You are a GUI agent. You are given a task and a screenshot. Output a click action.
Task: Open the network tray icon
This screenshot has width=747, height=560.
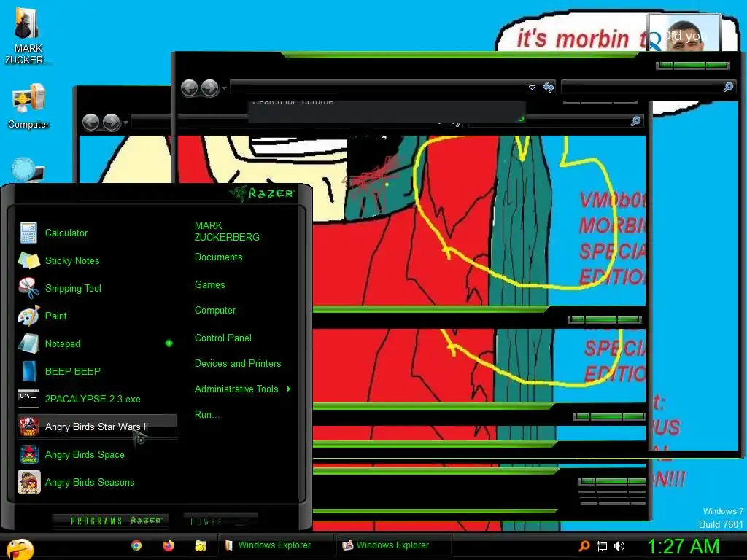602,546
